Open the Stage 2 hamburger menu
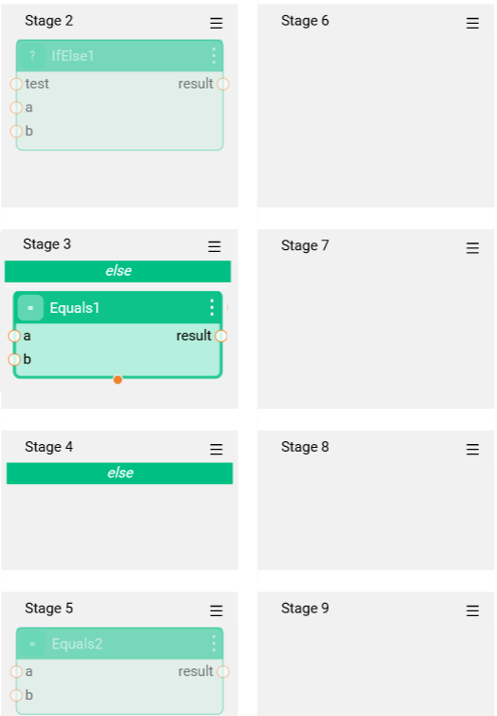The image size is (497, 716). [216, 23]
